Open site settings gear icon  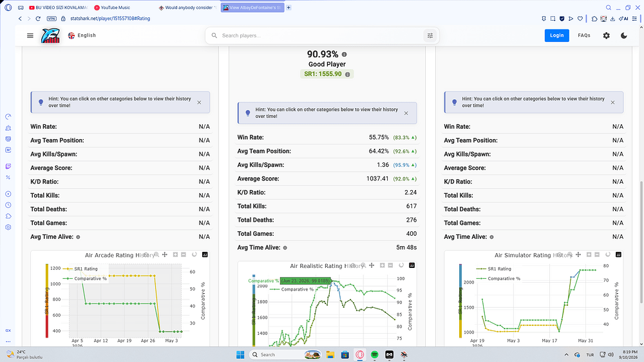coord(606,35)
